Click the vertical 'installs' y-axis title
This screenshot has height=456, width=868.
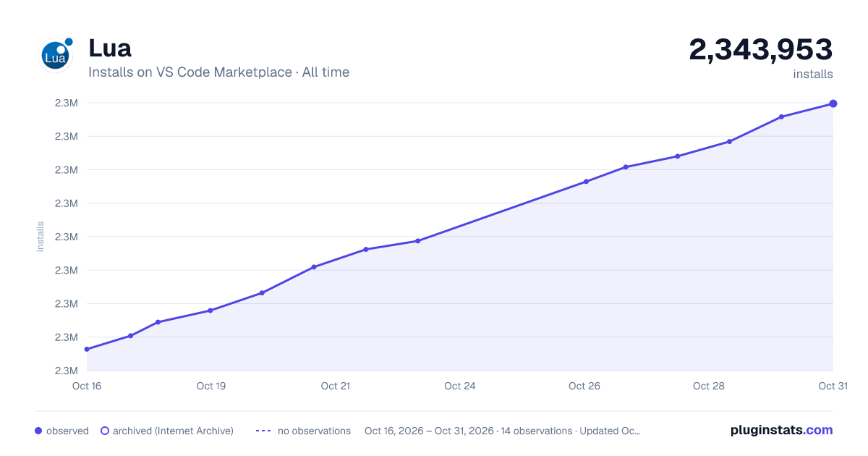[x=41, y=237]
